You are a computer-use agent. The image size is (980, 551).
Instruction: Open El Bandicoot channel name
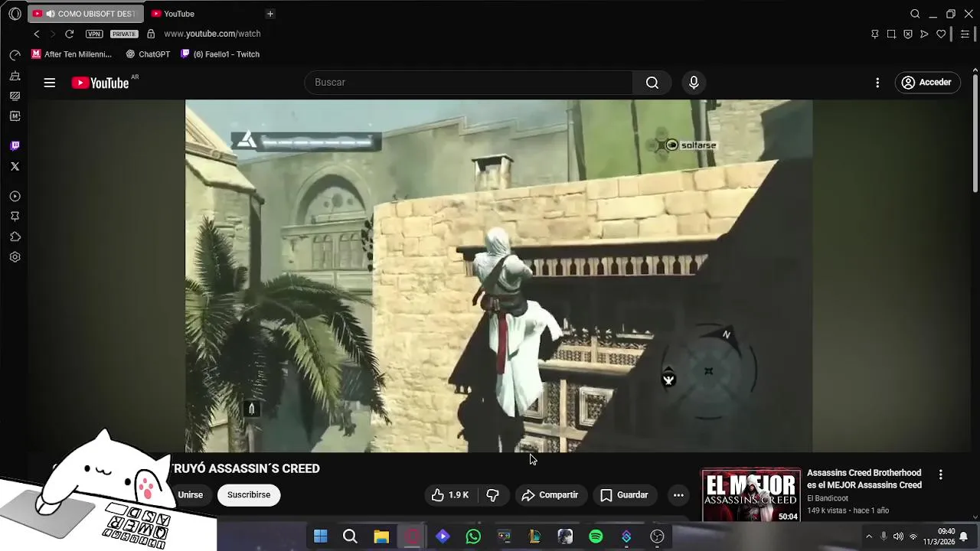[828, 498]
